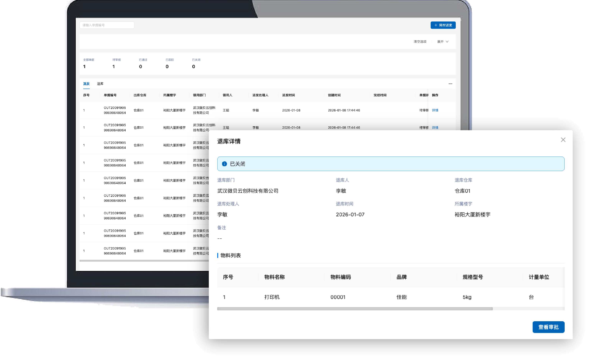The height and width of the screenshot is (364, 594).
Task: Click the 2026-01-07 退库时间 value
Action: point(350,215)
